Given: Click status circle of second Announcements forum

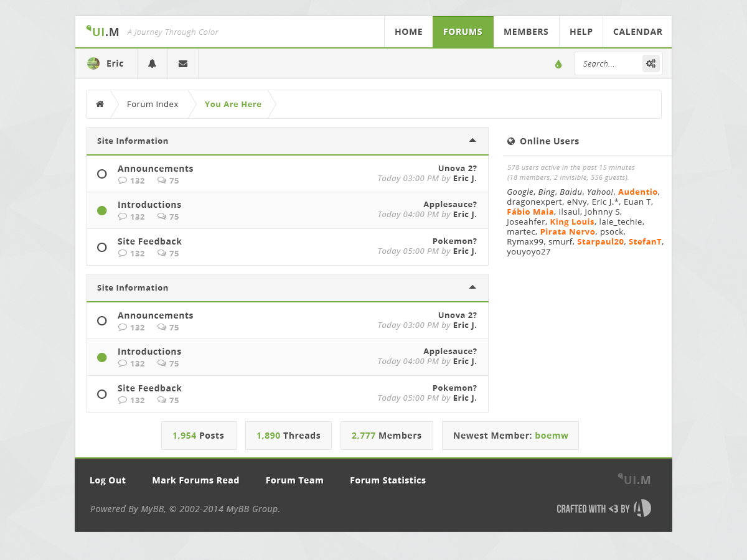Looking at the screenshot, I should [x=102, y=321].
